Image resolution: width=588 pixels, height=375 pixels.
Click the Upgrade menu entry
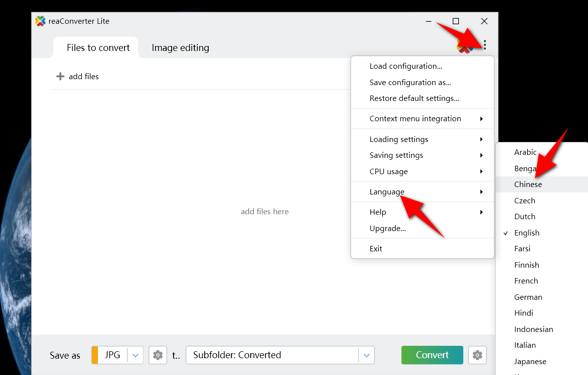(x=387, y=228)
